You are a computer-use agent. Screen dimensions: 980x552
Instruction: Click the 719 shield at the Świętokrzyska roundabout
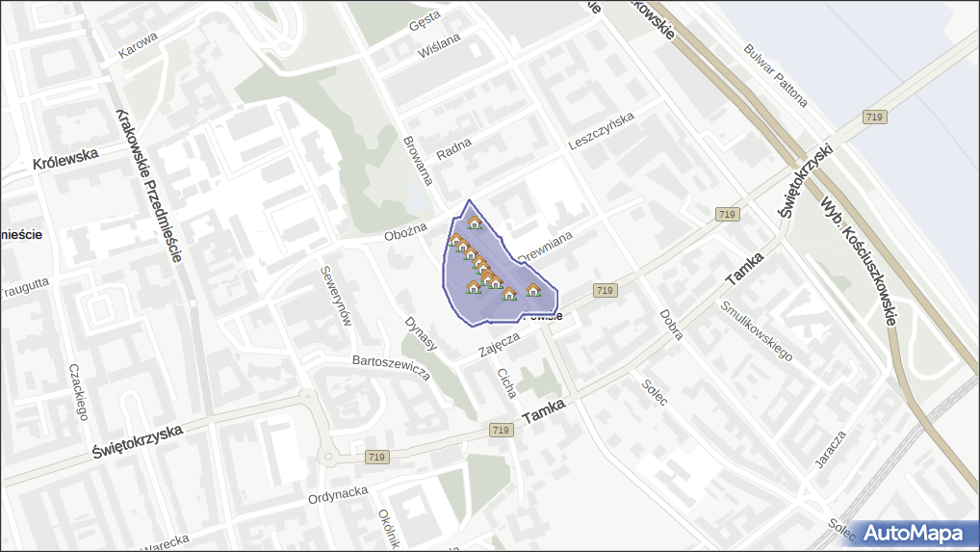point(376,458)
